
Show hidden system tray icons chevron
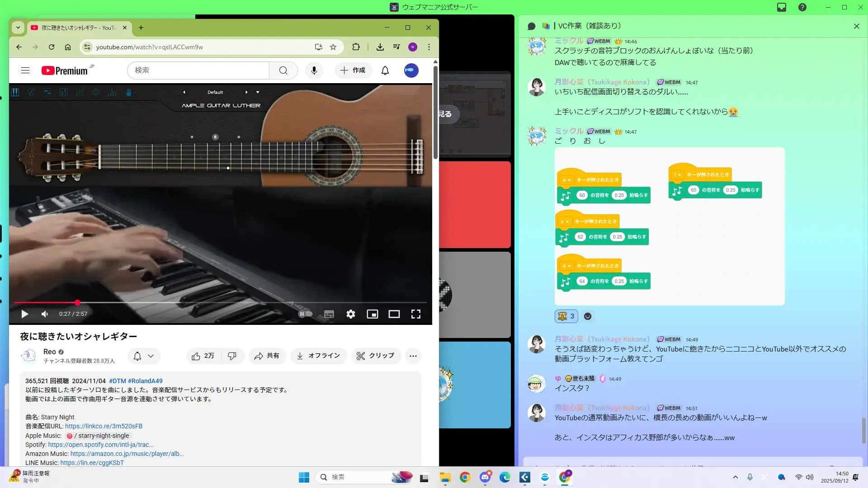pyautogui.click(x=735, y=477)
